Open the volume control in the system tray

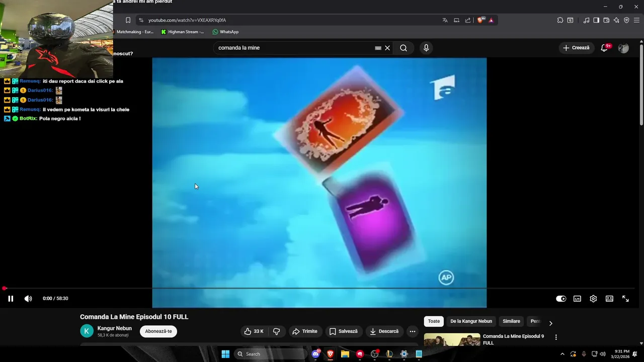click(603, 354)
